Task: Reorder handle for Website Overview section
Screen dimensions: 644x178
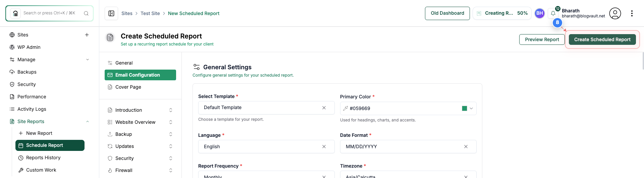Action: pyautogui.click(x=171, y=122)
